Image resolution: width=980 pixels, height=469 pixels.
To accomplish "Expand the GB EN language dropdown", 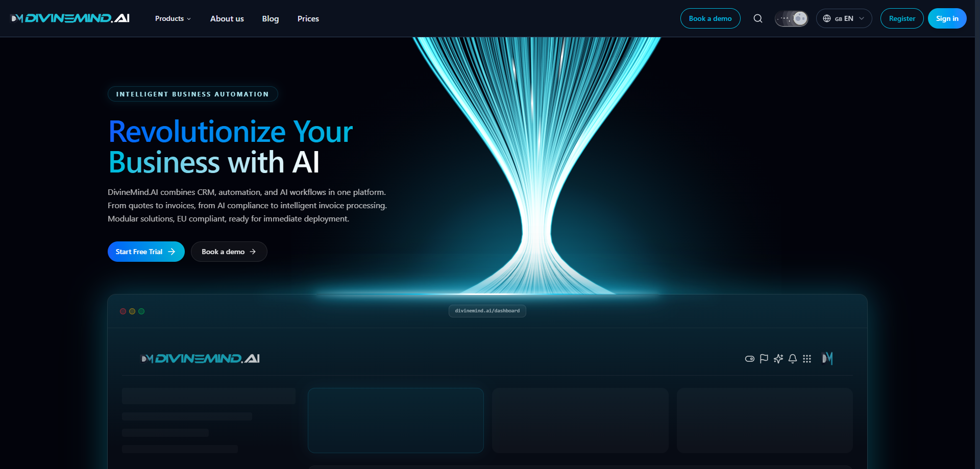I will 844,18.
